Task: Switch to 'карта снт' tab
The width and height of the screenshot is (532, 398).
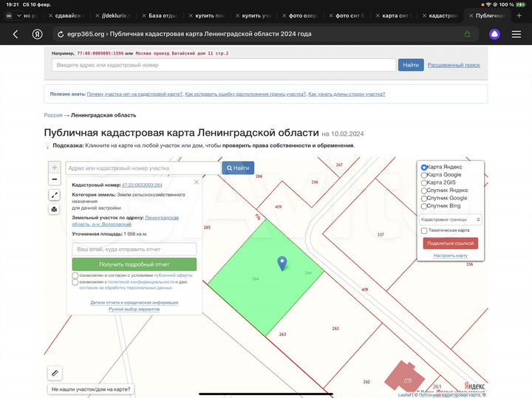Action: 397,16
